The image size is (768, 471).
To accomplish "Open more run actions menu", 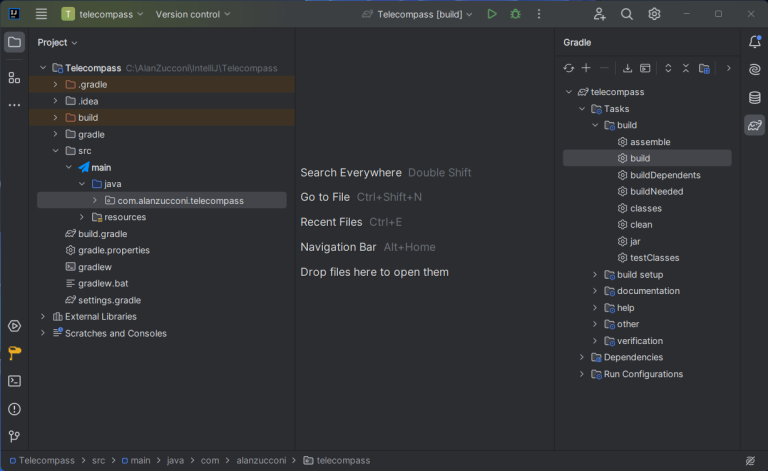I will coord(539,14).
